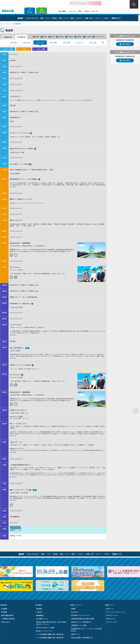Open website globe icon for 17:00 京の水ものがたり
Viewport: 140px width, 644px height.
pos(11,255)
